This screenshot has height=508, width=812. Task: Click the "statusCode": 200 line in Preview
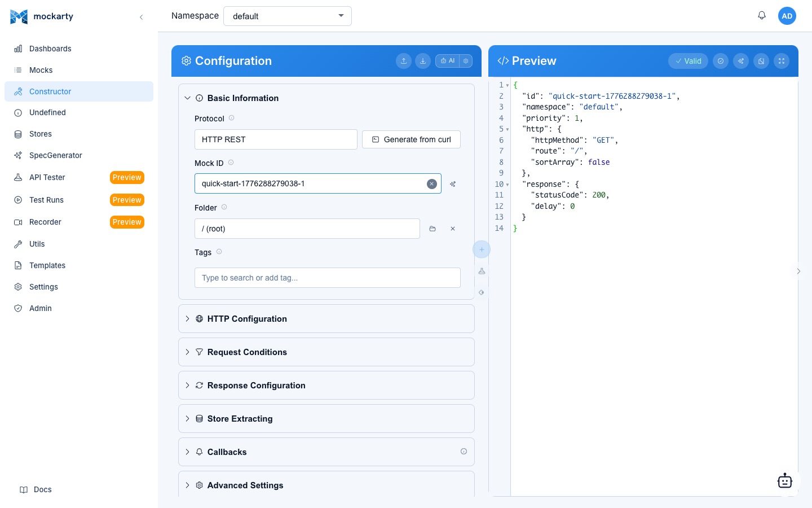pyautogui.click(x=570, y=195)
